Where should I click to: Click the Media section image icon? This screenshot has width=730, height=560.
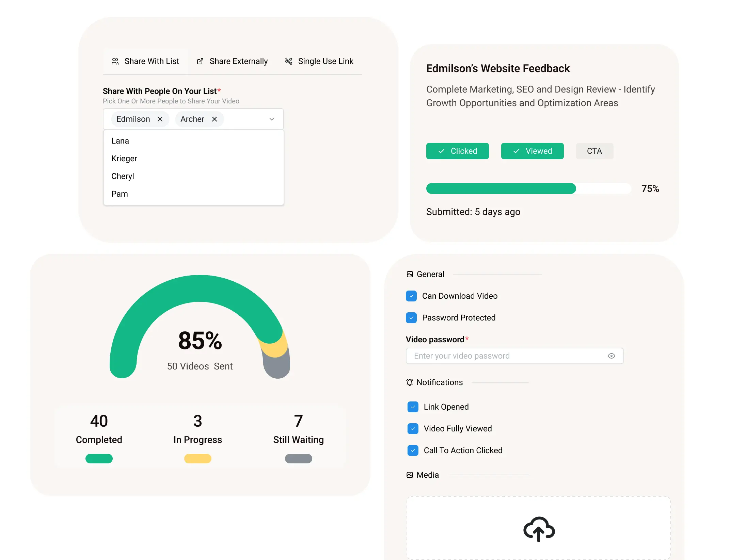[410, 475]
